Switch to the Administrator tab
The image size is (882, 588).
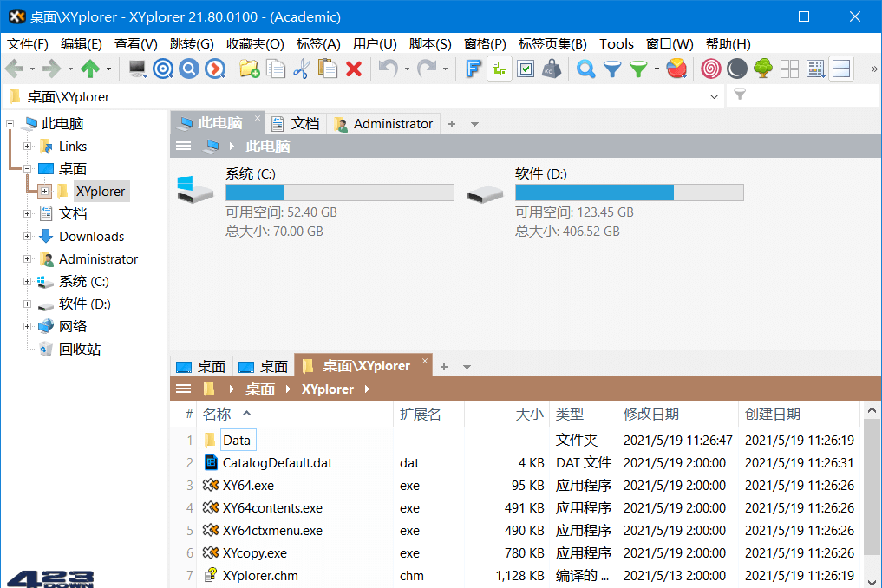383,123
